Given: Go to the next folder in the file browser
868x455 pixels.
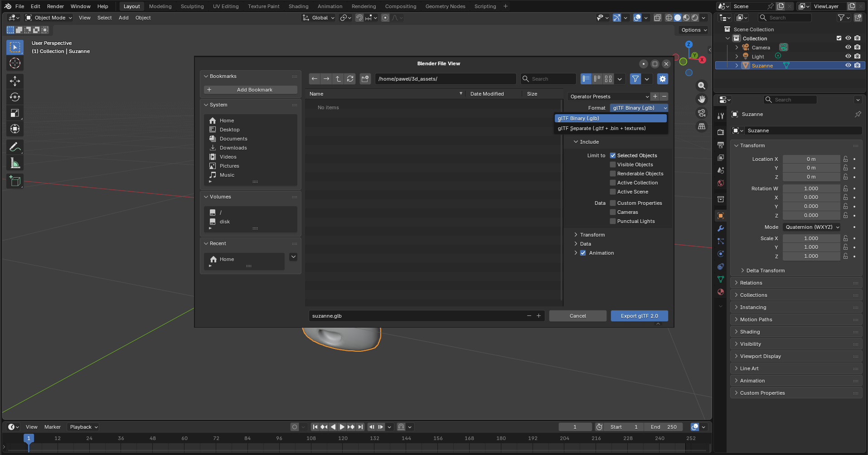Looking at the screenshot, I should click(x=326, y=79).
